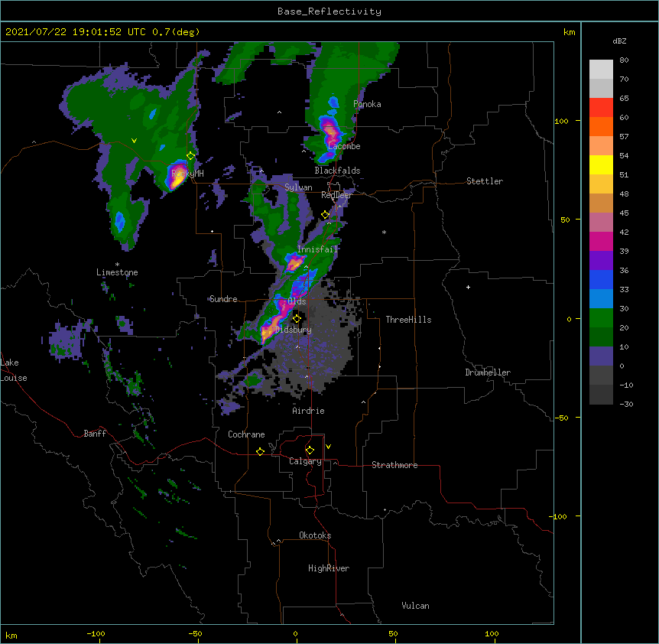
Task: Click the yellow V marker northwest of RockyMH
Action: (134, 141)
